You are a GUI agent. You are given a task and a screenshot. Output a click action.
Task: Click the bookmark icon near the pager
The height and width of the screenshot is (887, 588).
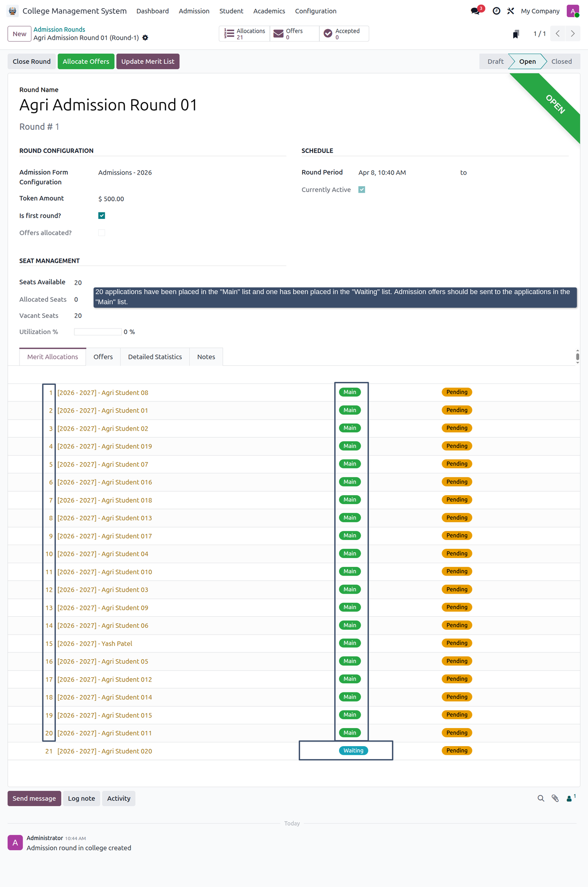(x=516, y=34)
